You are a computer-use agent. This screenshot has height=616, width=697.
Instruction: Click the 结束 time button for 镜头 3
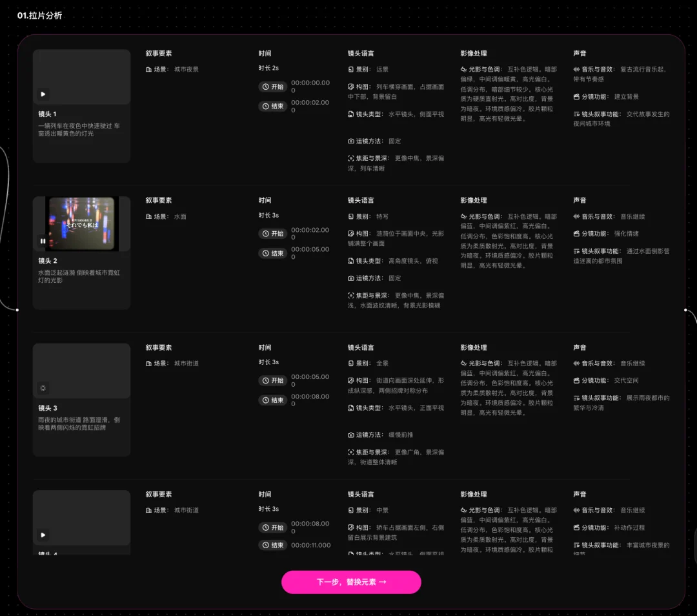coord(273,400)
